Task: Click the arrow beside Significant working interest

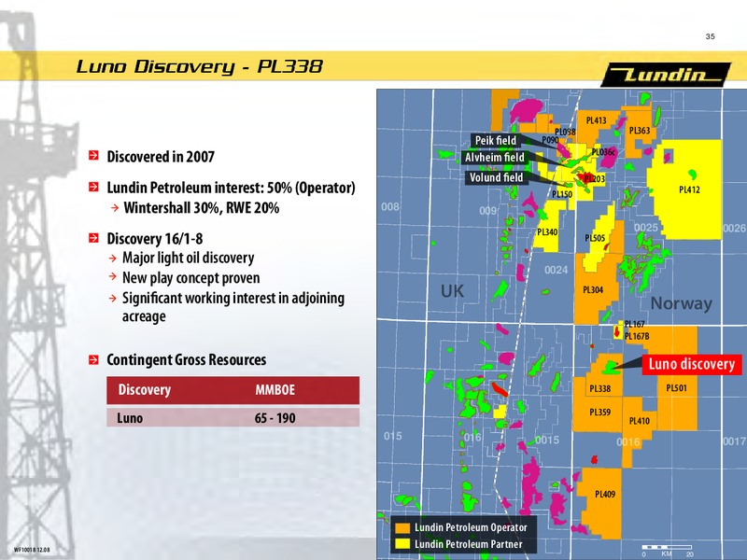Action: (x=112, y=299)
